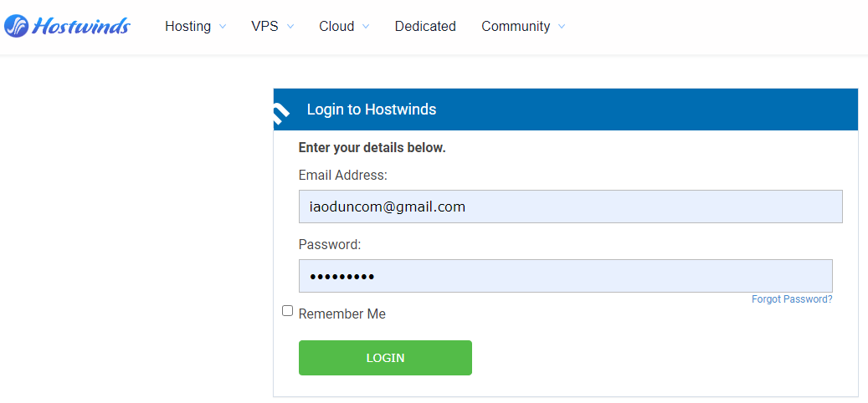Open the Cloud menu
The width and height of the screenshot is (868, 403).
click(336, 27)
